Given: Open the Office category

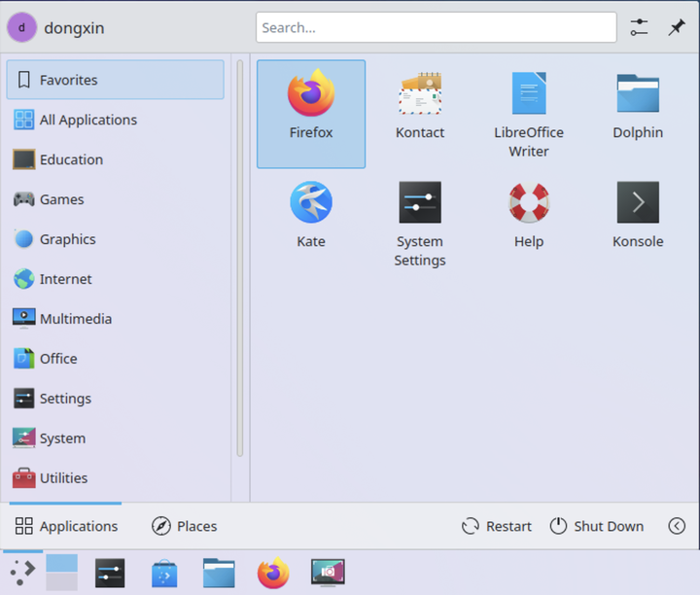Looking at the screenshot, I should click(x=115, y=359).
